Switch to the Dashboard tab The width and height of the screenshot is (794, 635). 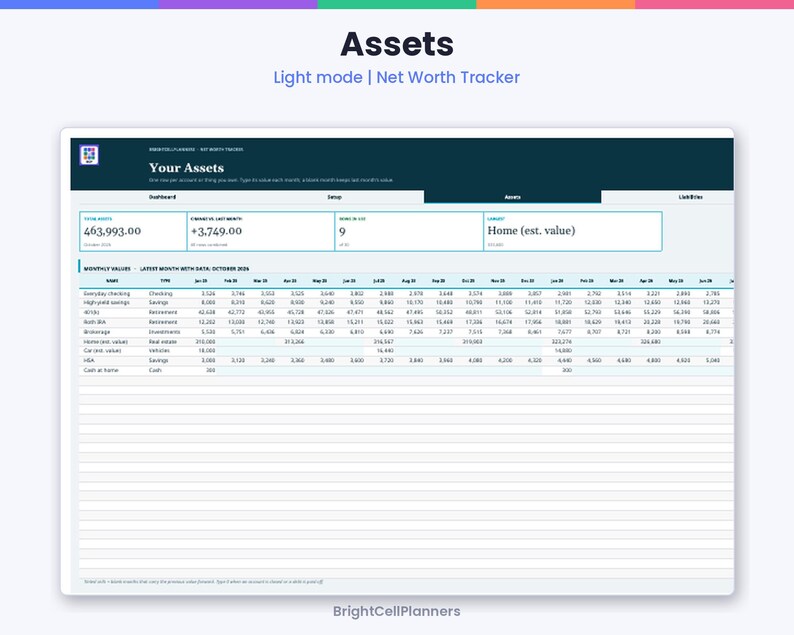click(163, 197)
